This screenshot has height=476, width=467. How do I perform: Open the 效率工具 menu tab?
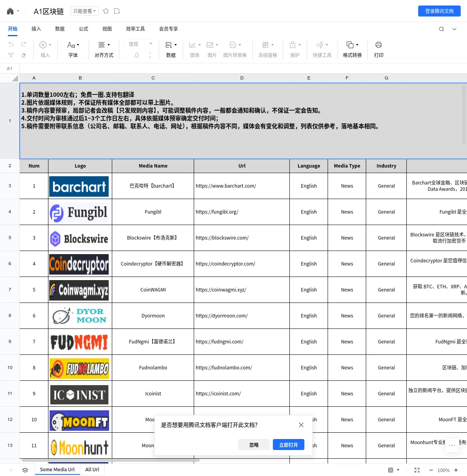click(x=135, y=29)
